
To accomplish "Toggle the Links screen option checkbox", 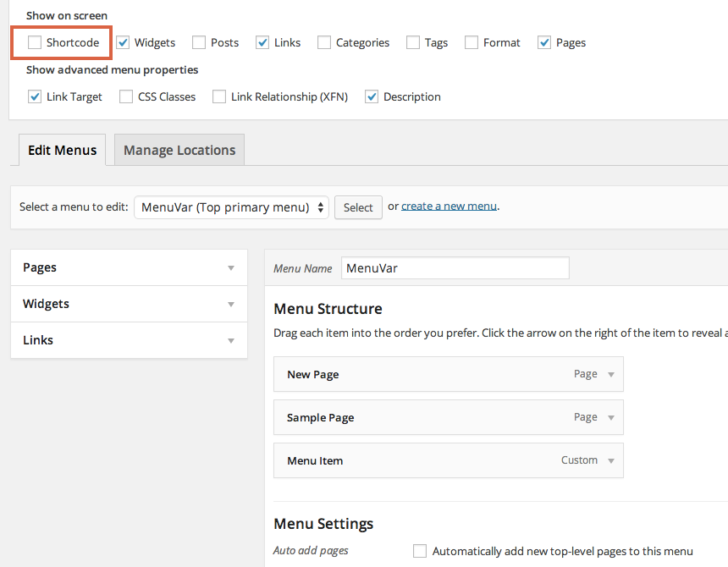I will pyautogui.click(x=262, y=42).
